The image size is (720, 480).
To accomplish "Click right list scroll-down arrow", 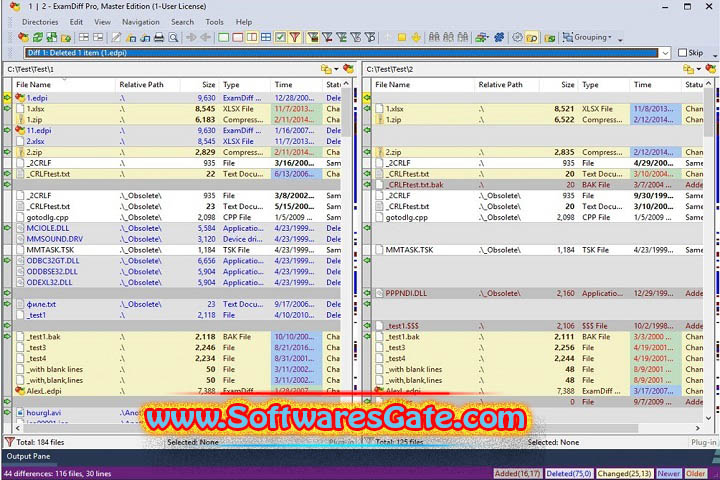I will click(x=709, y=418).
